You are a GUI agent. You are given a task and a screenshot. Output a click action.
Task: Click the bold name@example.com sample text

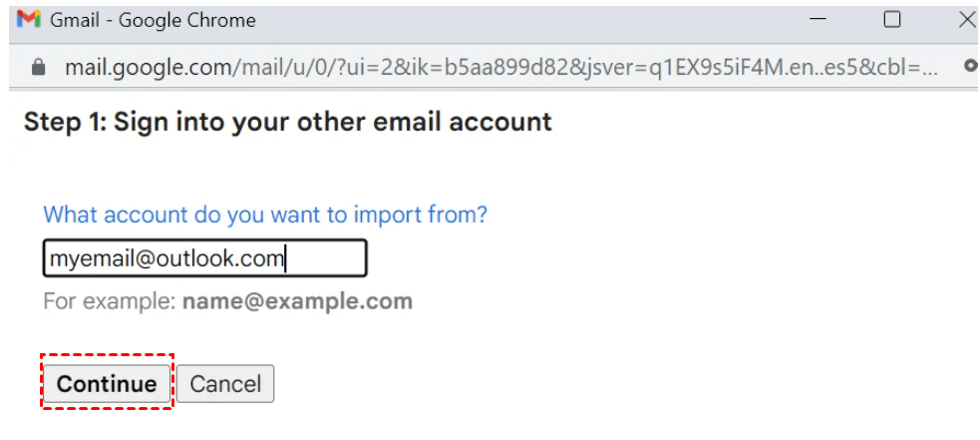(x=297, y=301)
